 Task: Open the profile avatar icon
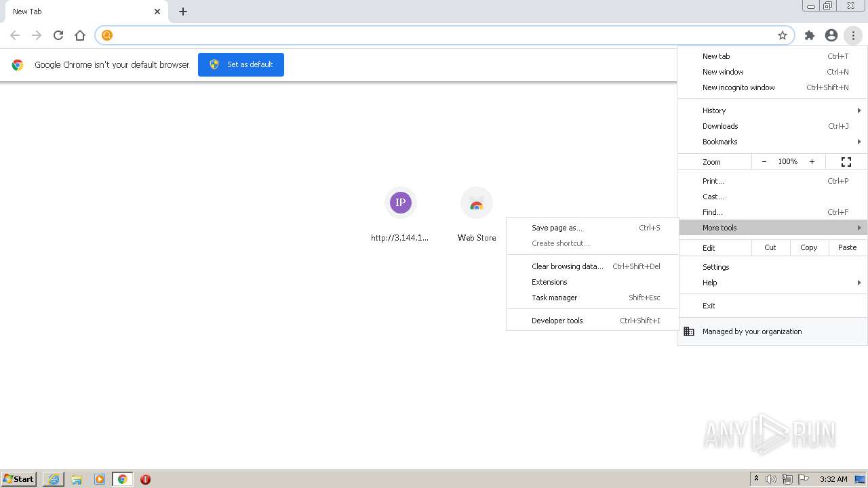pos(831,35)
